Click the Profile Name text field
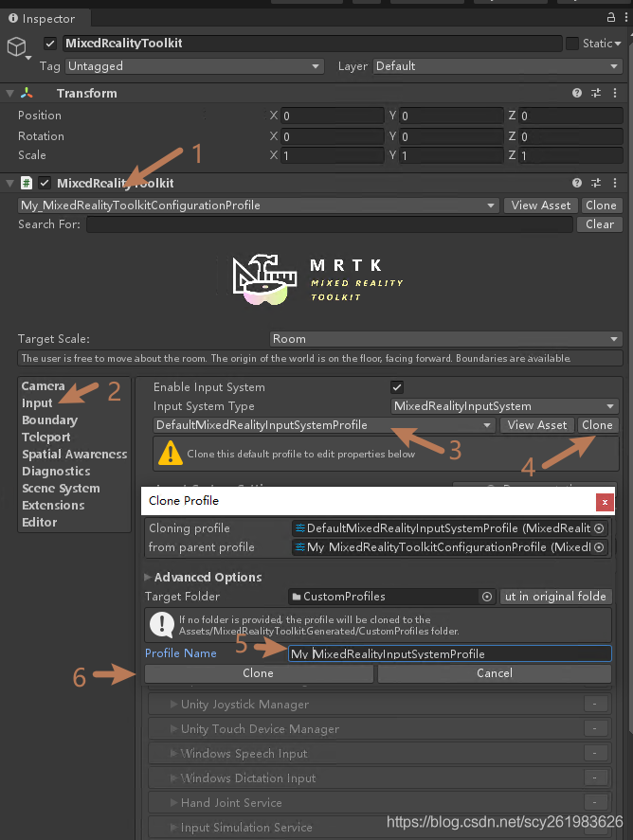The height and width of the screenshot is (840, 633). coord(450,653)
